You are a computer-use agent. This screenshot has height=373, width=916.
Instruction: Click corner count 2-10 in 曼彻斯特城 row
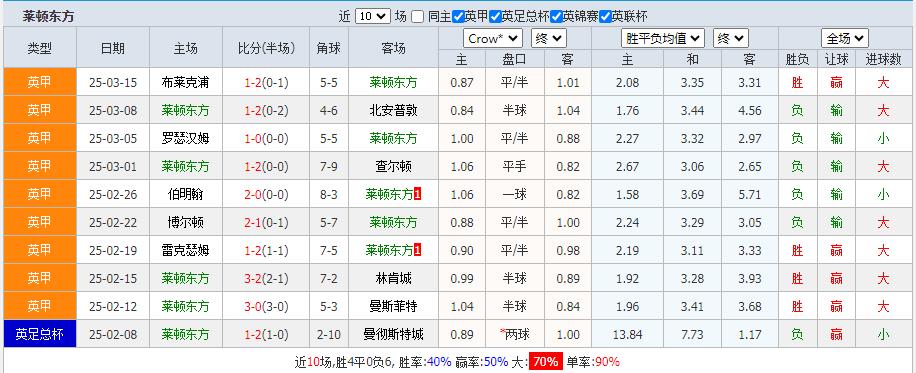[x=328, y=334]
